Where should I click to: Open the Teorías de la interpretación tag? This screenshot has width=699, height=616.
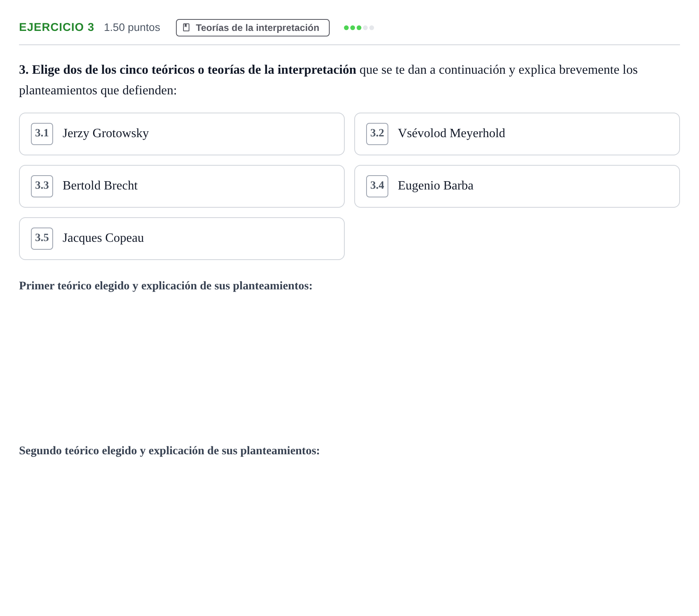tap(253, 28)
